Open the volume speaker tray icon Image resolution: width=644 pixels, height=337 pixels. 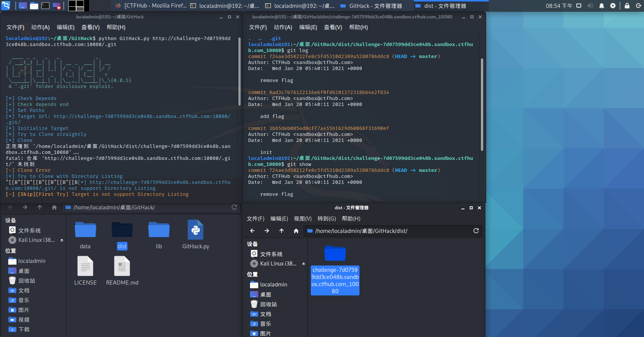tap(590, 6)
